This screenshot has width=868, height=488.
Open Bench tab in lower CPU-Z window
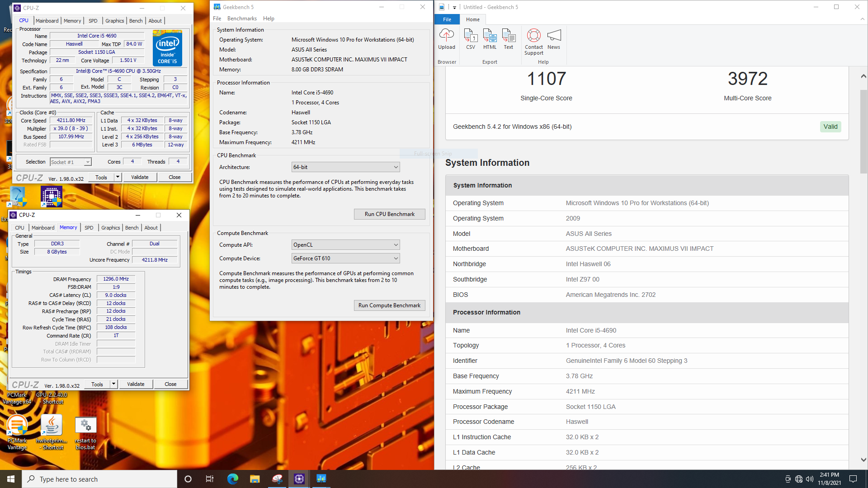(132, 228)
